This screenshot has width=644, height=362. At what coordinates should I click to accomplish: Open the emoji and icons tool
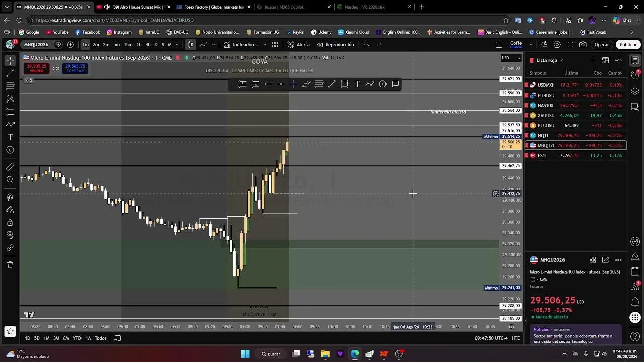[10, 150]
